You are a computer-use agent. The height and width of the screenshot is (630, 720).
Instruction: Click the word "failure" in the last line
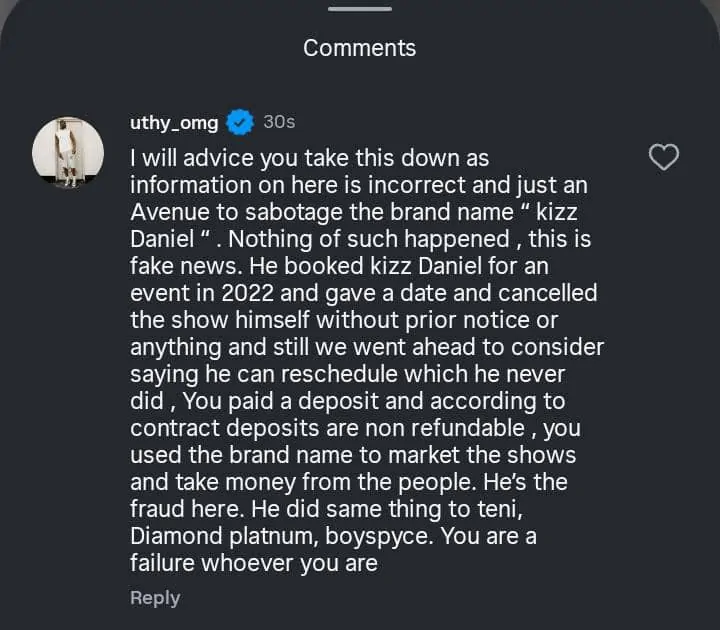pos(166,563)
